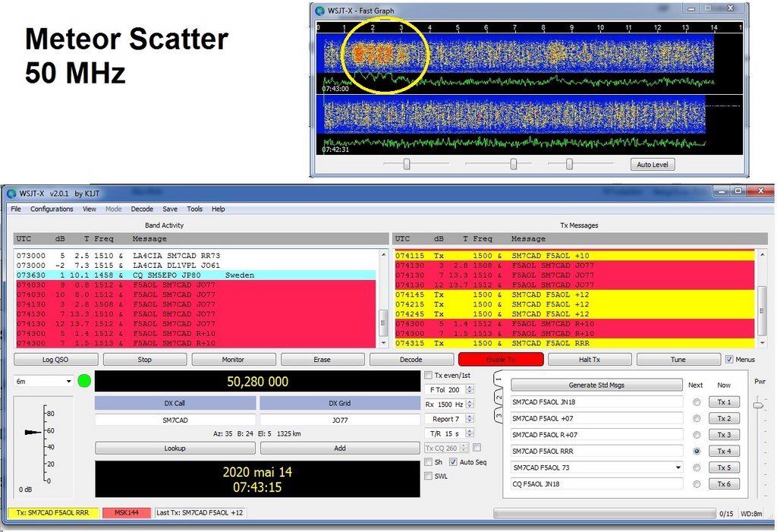Click the MSK144 mode status label

pos(127,513)
